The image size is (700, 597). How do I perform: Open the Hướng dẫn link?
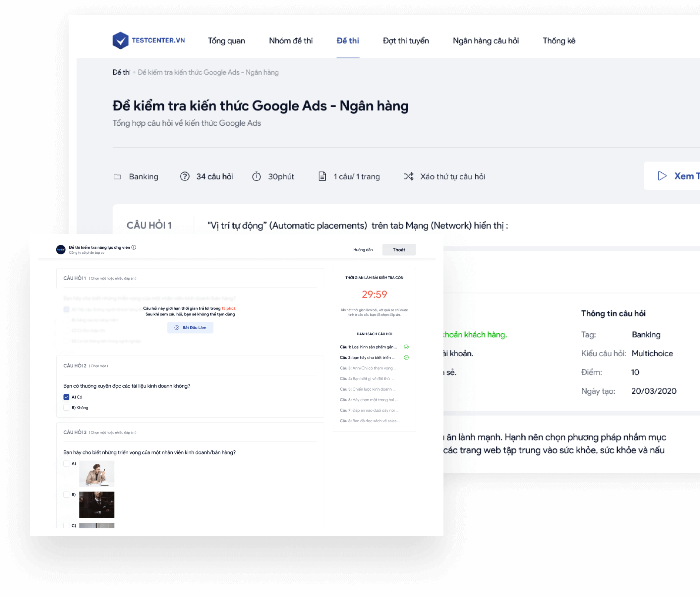pos(363,250)
